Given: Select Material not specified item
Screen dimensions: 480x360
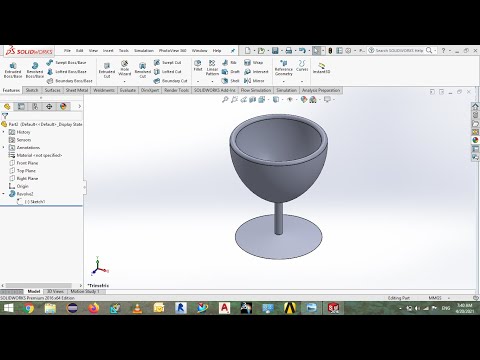Looking at the screenshot, I should pos(35,155).
